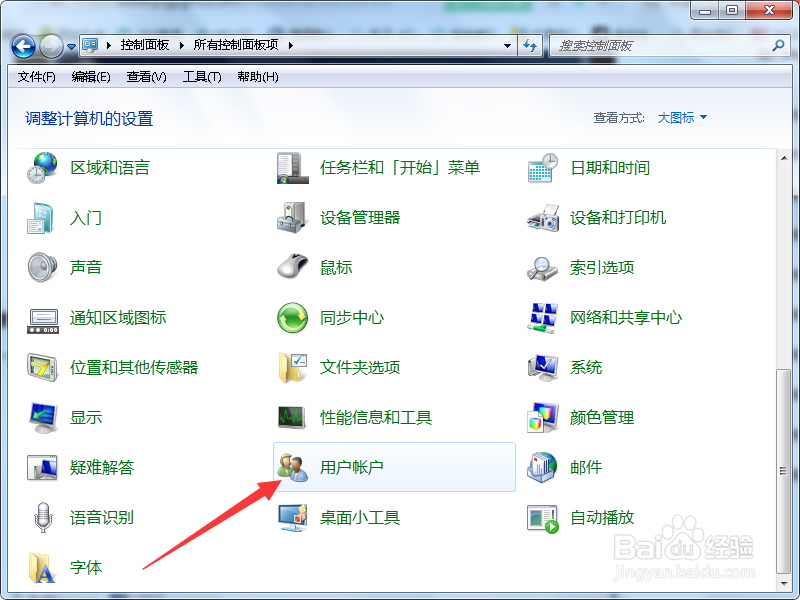Expand the arrow before 控制面板 breadcrumb
The image size is (800, 600).
point(109,45)
